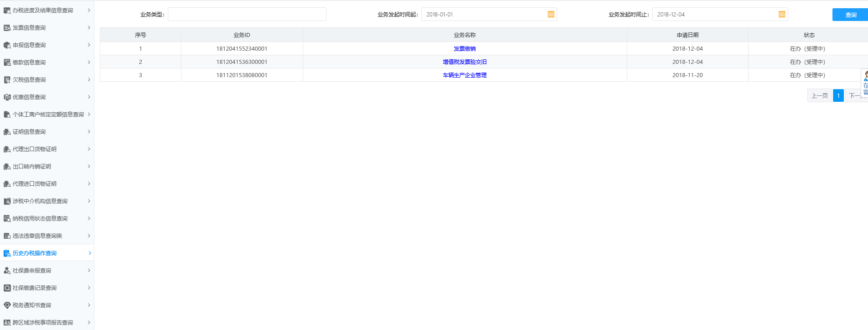868x330 pixels.
Task: Expand 纳税信用状态信息查询 chevron
Action: coord(89,219)
